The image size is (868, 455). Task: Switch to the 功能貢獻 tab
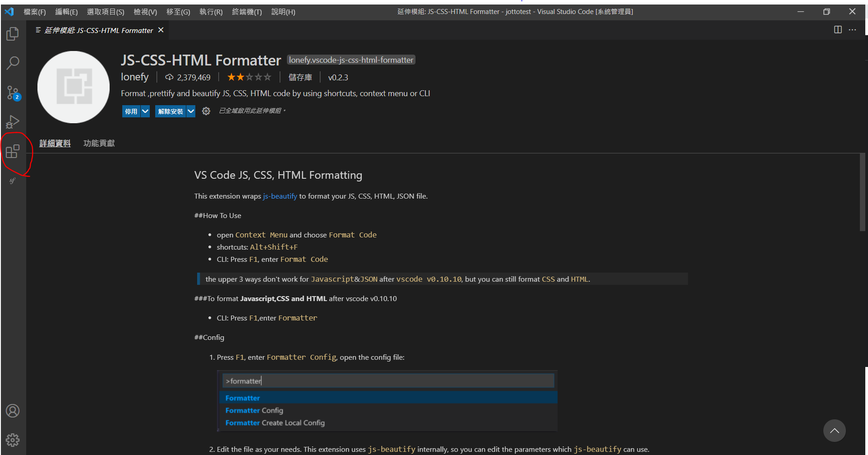tap(99, 143)
